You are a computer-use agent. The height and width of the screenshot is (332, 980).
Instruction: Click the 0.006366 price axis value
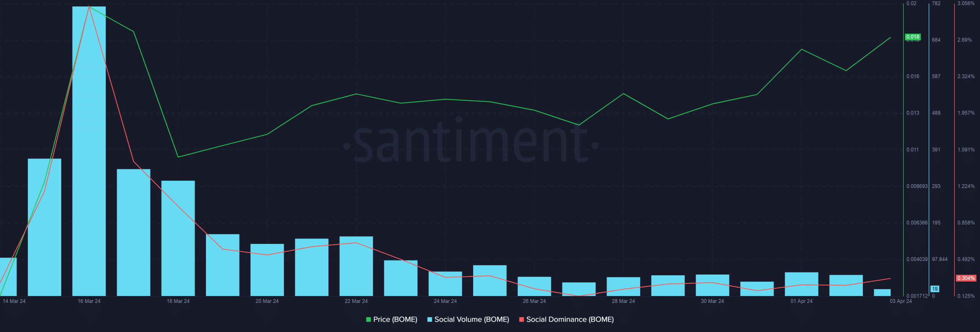(x=917, y=222)
